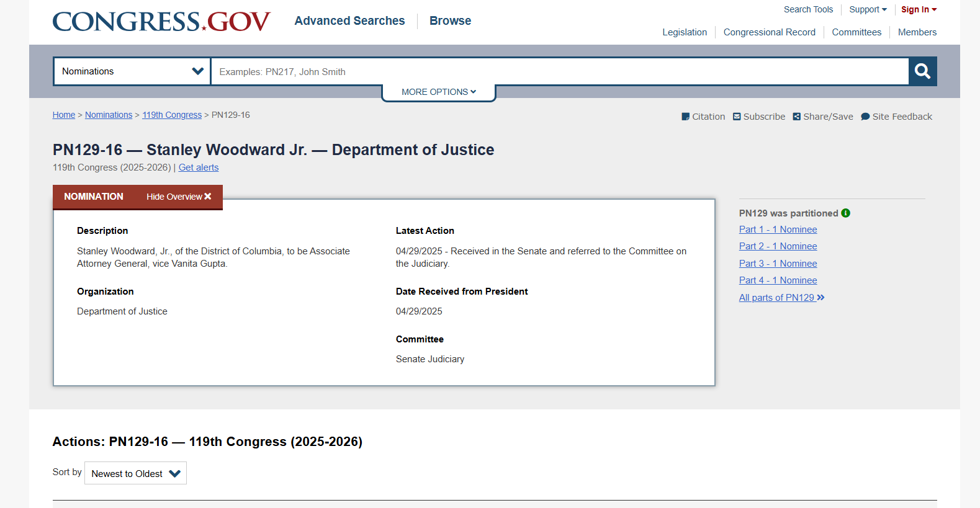Click the Nominations breadcrumb link
Image resolution: width=980 pixels, height=508 pixels.
coord(109,115)
